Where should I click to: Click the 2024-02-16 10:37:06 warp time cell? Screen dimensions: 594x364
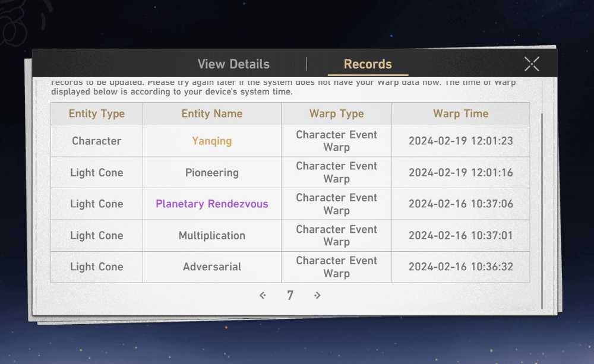point(461,204)
